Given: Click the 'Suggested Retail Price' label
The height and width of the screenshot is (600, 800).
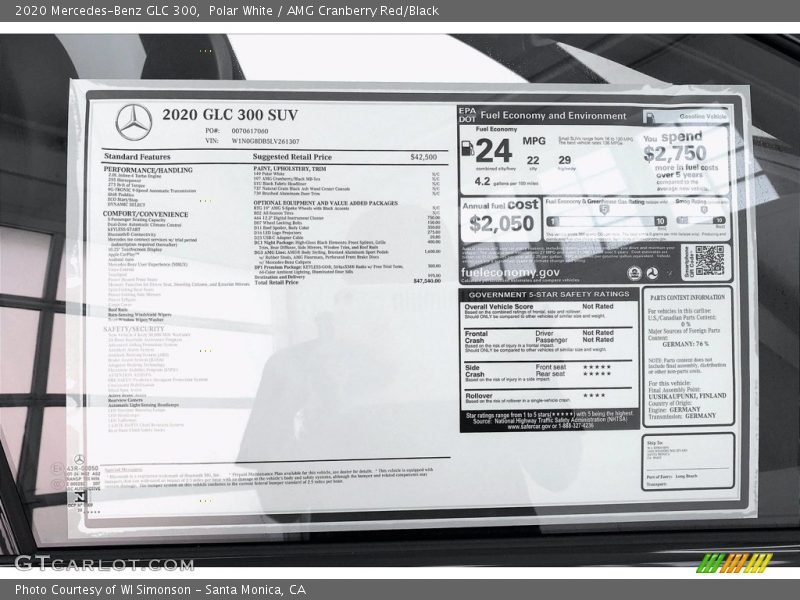Looking at the screenshot, I should tap(292, 157).
